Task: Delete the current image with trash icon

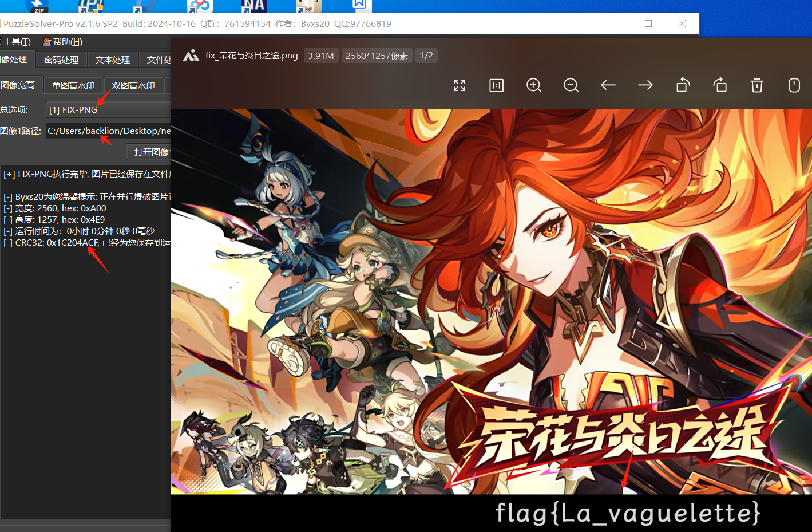Action: [x=757, y=85]
